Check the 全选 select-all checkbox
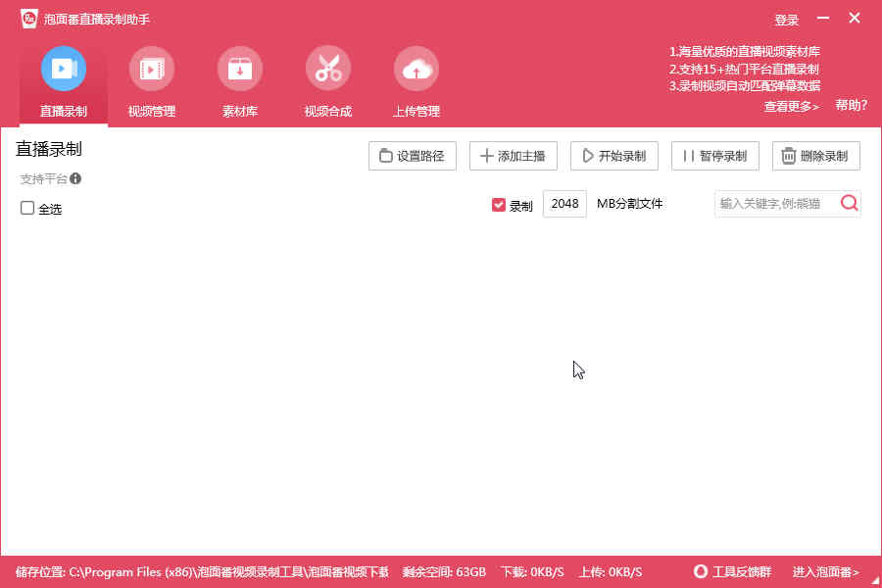882x588 pixels. point(27,208)
